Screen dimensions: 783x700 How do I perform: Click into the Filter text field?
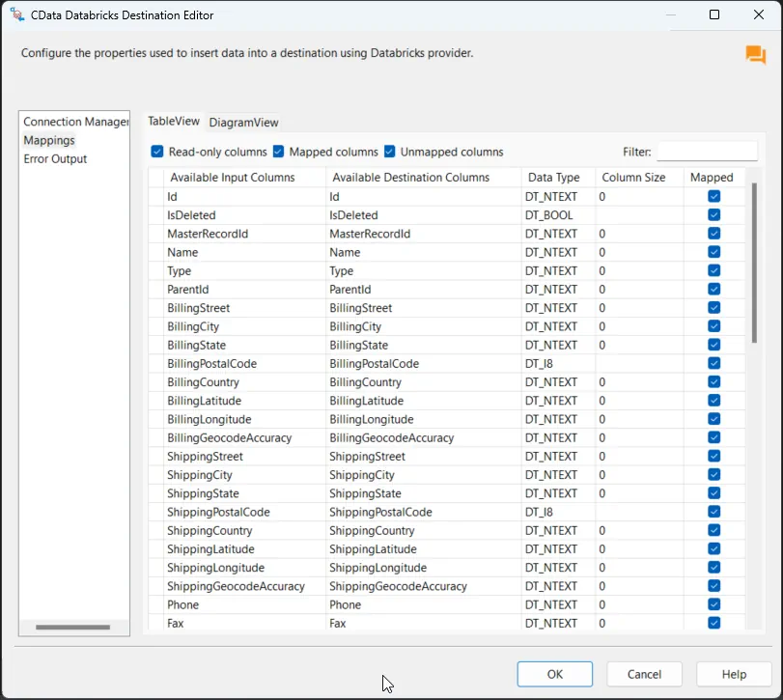click(707, 152)
